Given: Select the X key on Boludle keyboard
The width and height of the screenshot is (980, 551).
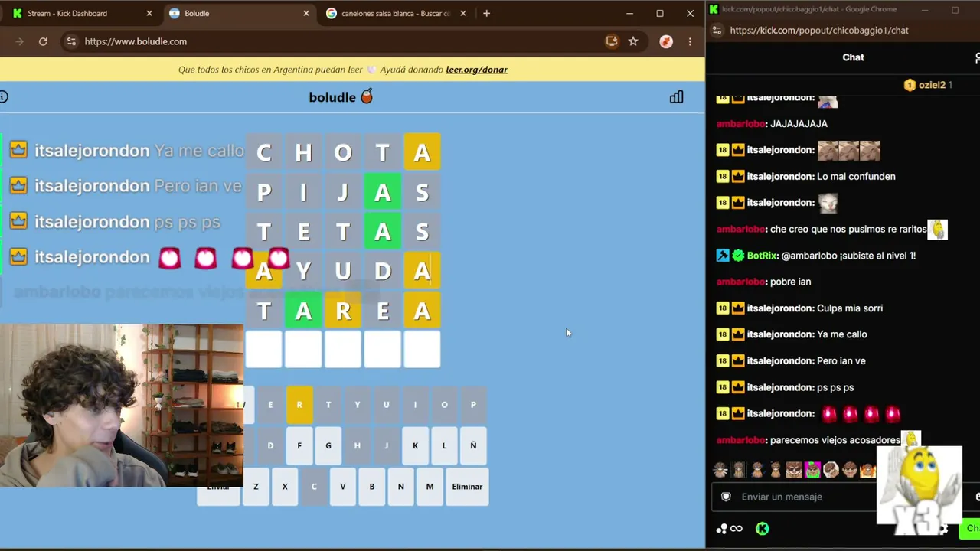Looking at the screenshot, I should [285, 487].
